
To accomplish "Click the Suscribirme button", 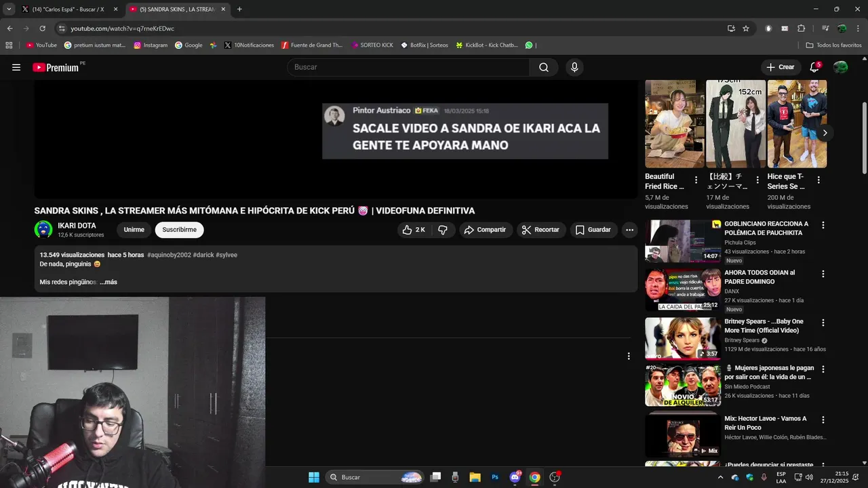I will pos(179,230).
